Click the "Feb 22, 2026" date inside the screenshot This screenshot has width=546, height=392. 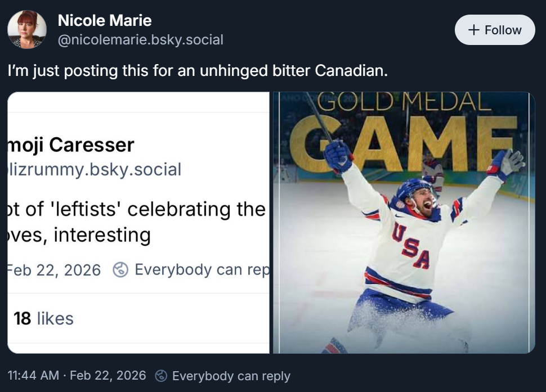pos(55,270)
